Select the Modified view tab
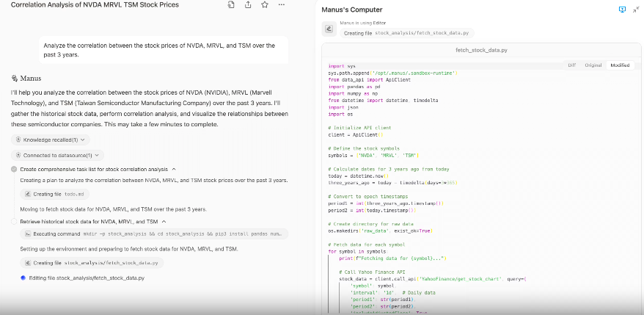Viewport: 644px width, 315px height. coord(620,65)
